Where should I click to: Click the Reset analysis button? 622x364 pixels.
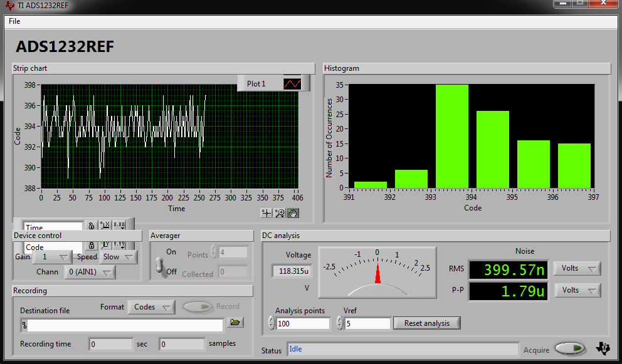coord(426,323)
